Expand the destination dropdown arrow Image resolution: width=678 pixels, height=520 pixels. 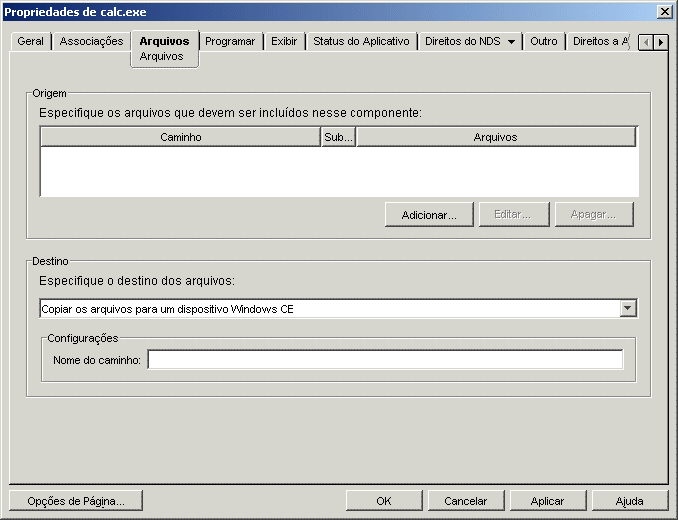coord(628,309)
